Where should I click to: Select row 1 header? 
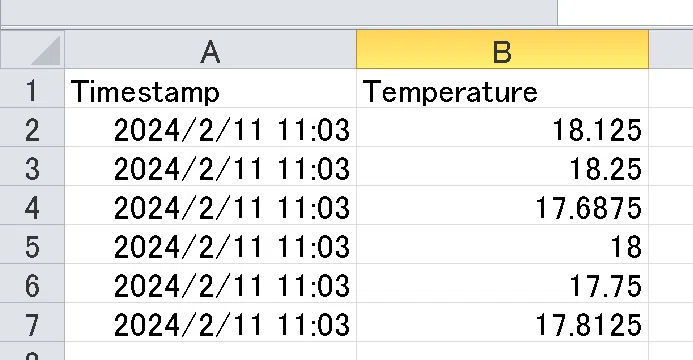coord(32,88)
